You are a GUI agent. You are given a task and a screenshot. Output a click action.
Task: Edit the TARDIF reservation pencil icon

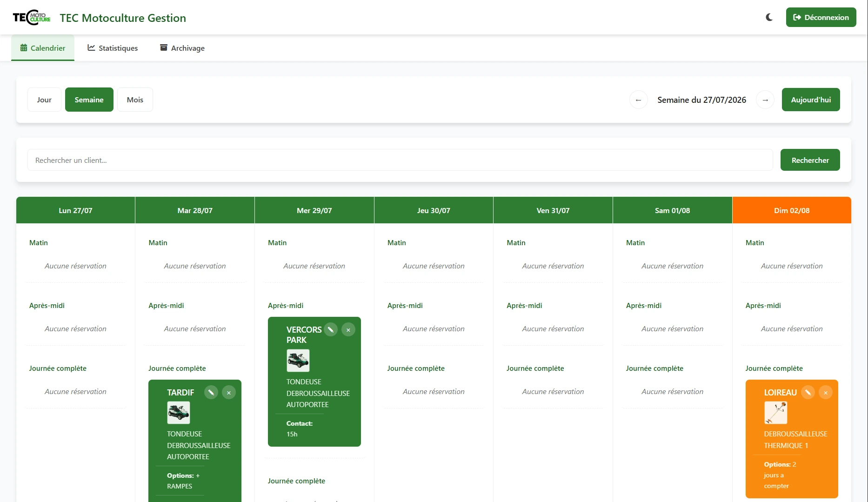pos(211,393)
